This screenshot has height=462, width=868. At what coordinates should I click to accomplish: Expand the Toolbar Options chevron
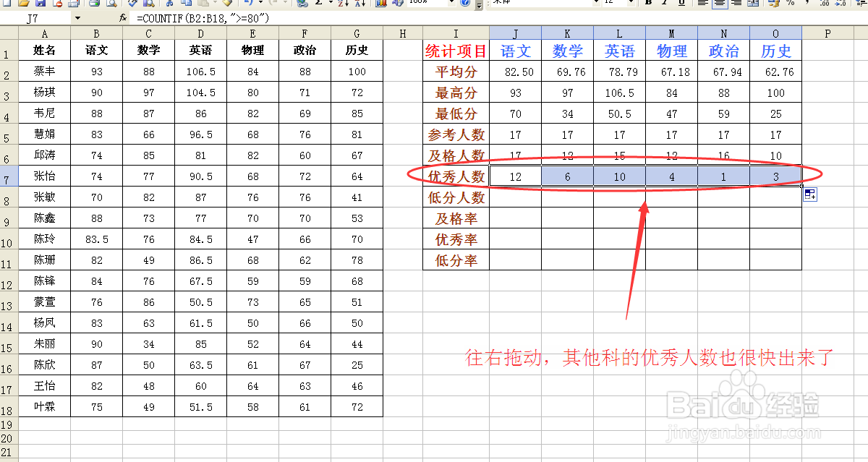coord(479,6)
